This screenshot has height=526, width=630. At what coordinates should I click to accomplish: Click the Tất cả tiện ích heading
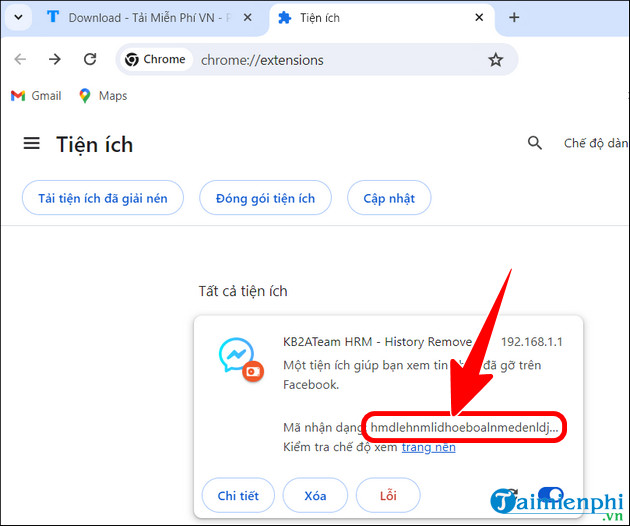(x=243, y=291)
